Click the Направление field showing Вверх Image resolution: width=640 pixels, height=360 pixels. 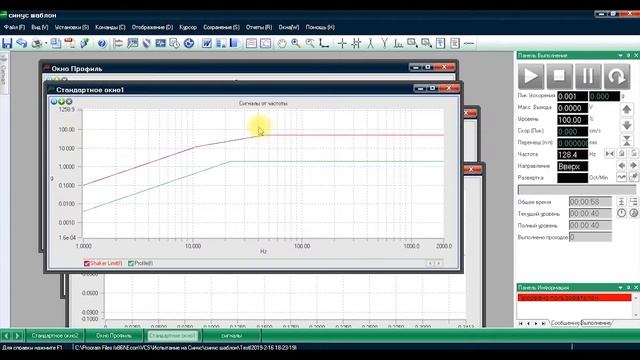[572, 167]
